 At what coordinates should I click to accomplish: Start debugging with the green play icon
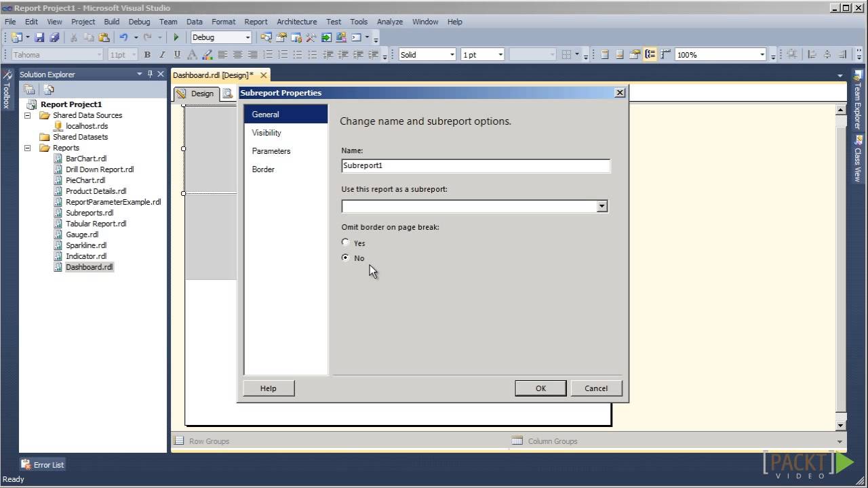pyautogui.click(x=176, y=38)
